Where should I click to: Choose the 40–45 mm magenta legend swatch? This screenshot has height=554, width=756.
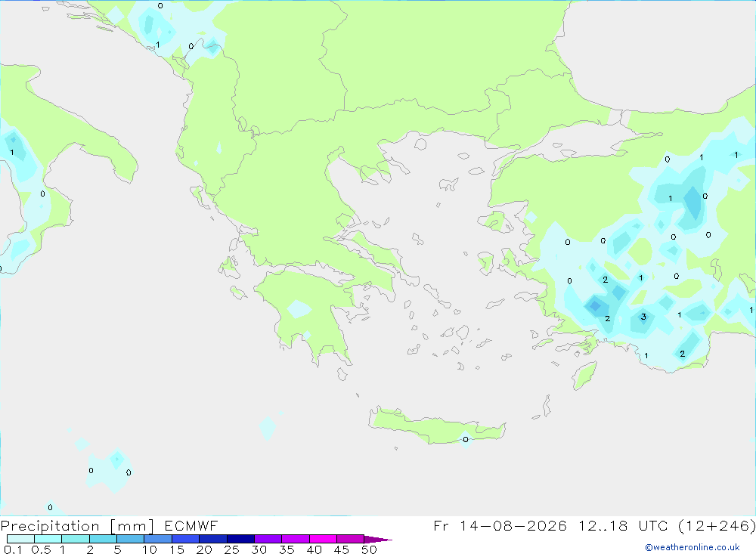point(323,539)
